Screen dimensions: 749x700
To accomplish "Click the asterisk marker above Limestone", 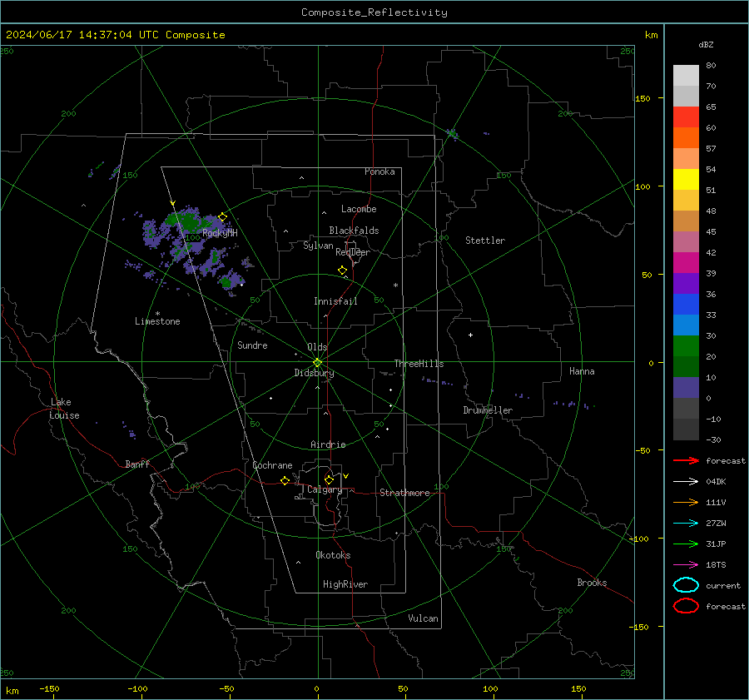I will click(x=157, y=314).
